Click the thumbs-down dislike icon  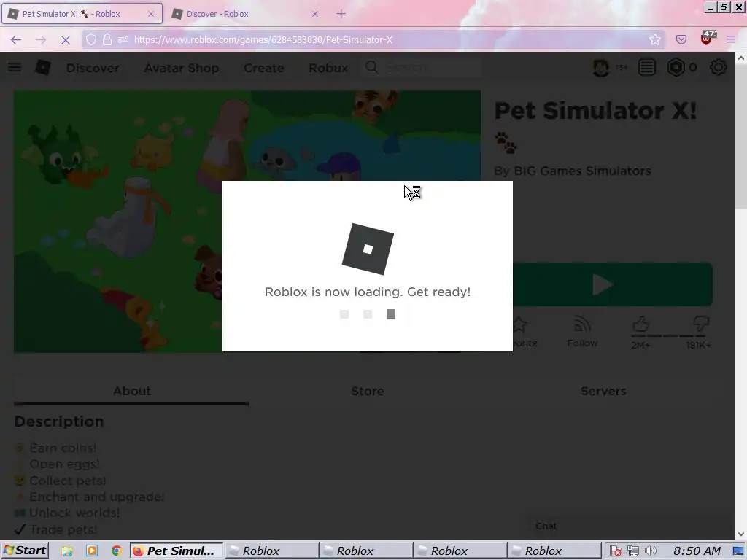(701, 324)
